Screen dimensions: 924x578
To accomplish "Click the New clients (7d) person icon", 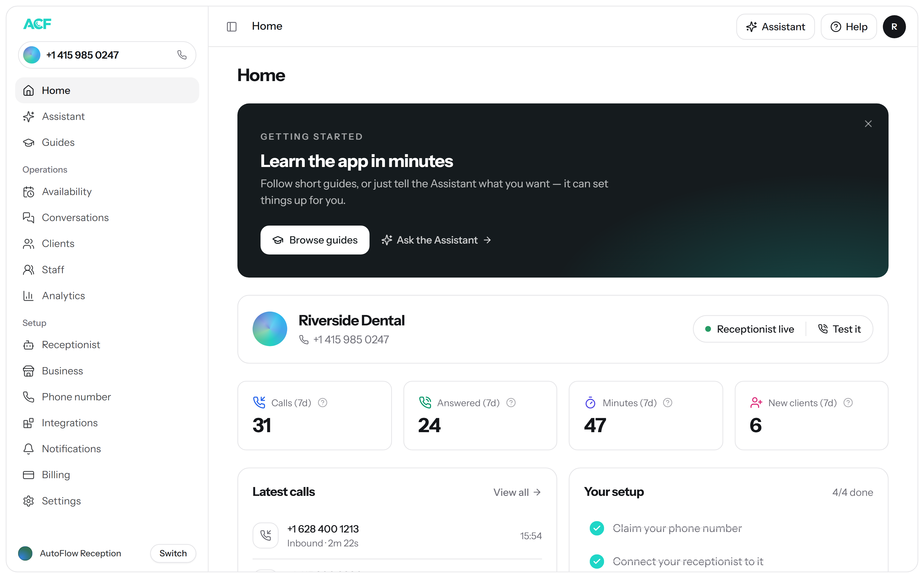I will tap(756, 402).
